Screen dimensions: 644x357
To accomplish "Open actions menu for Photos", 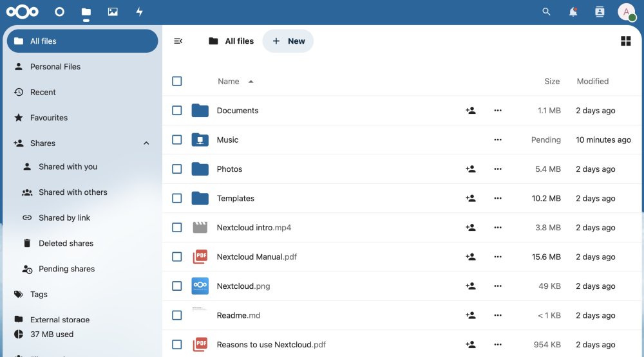I will coord(498,169).
